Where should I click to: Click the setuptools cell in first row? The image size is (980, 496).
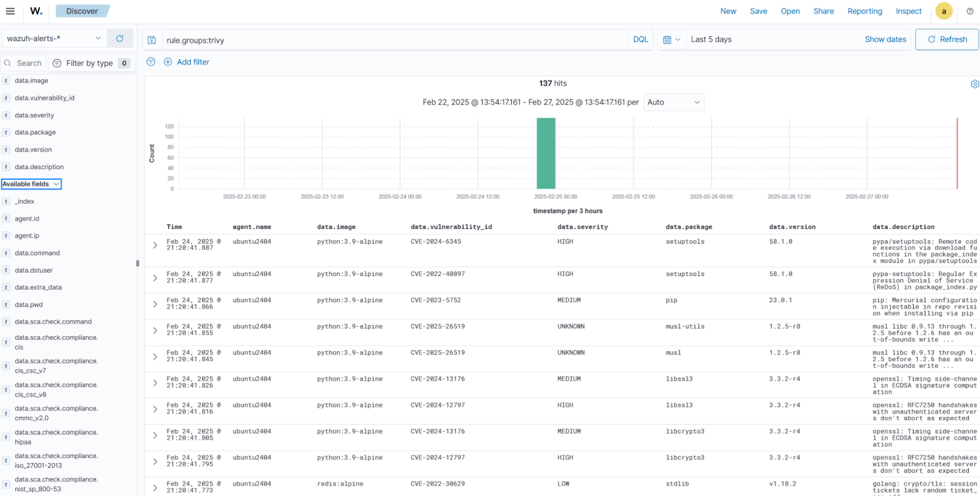pos(685,242)
